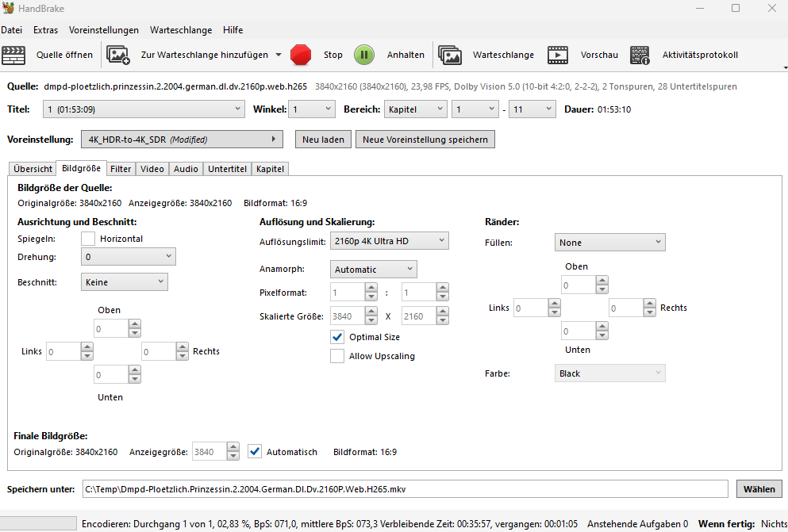Increase the Pixelformat first value stepper
The image size is (788, 532).
(371, 288)
